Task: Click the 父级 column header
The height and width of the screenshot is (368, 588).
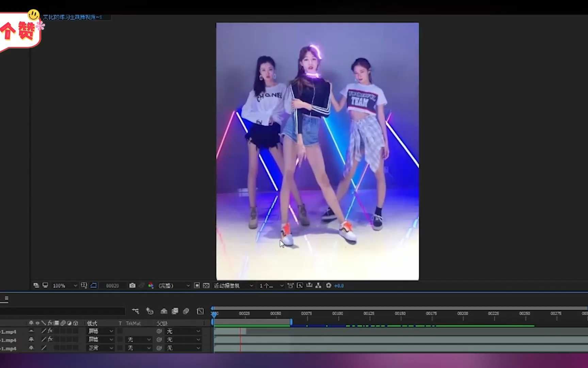Action: tap(162, 323)
